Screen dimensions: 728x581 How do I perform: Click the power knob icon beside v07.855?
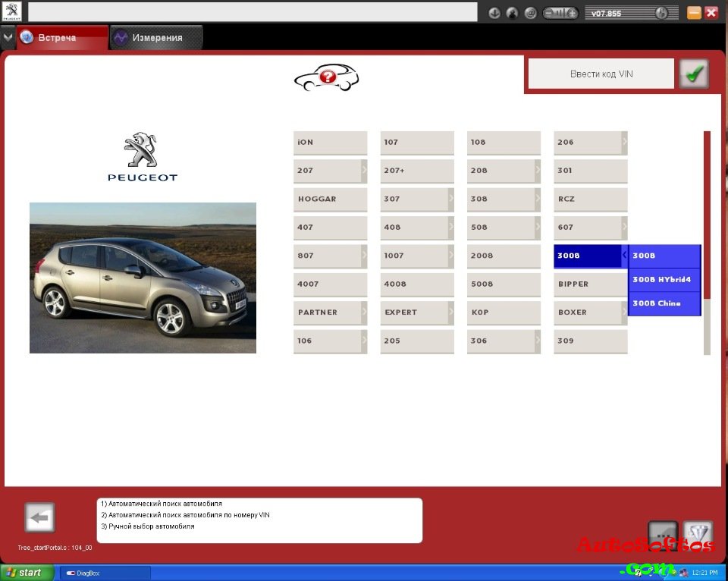click(661, 13)
